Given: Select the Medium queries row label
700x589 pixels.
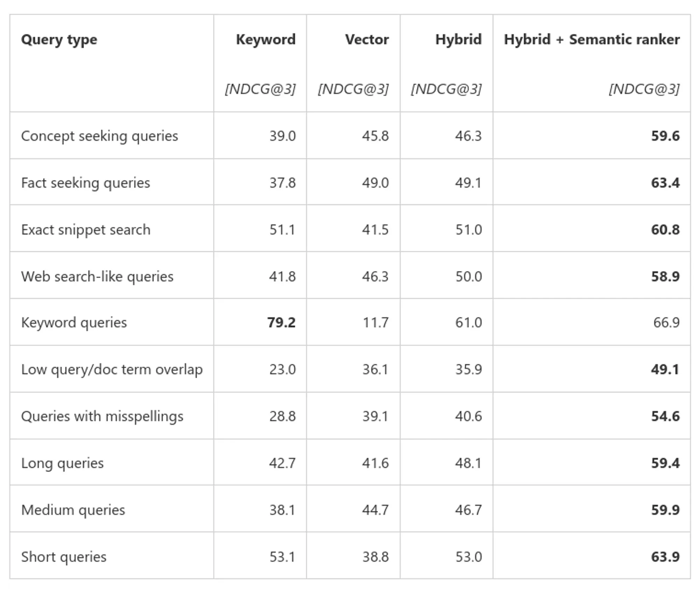Looking at the screenshot, I should pyautogui.click(x=73, y=510).
